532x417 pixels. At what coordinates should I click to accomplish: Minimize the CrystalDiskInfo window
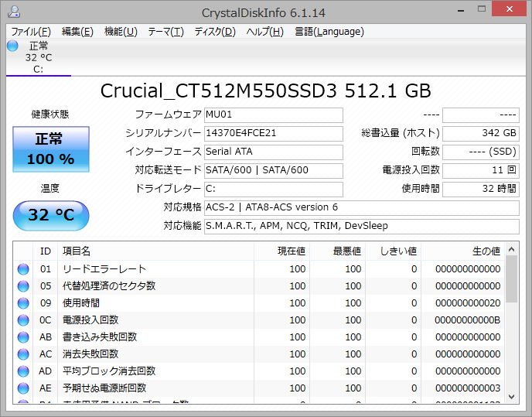[x=461, y=10]
